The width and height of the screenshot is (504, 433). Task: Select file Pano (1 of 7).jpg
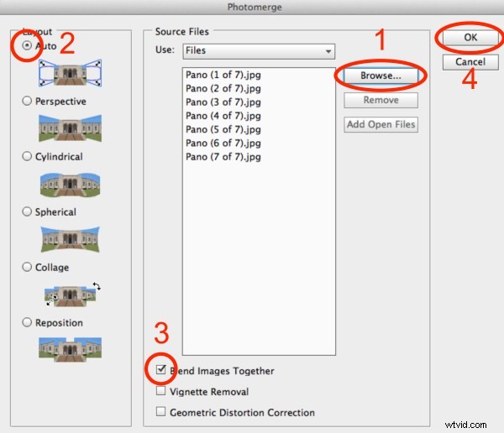(x=223, y=75)
